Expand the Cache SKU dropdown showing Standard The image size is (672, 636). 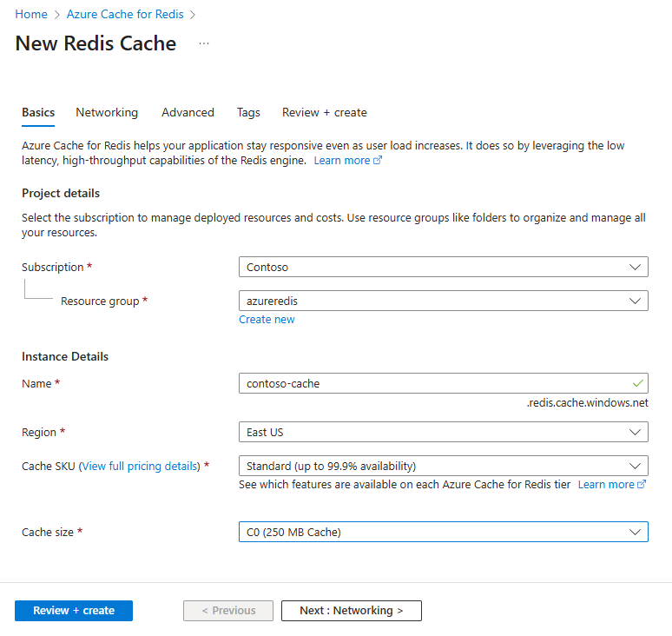click(443, 466)
